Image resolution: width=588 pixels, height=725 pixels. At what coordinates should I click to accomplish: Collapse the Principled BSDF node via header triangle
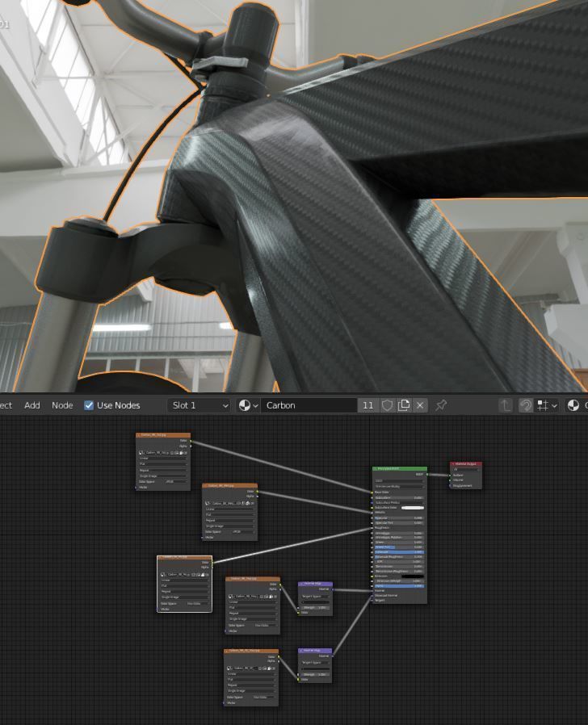(375, 469)
